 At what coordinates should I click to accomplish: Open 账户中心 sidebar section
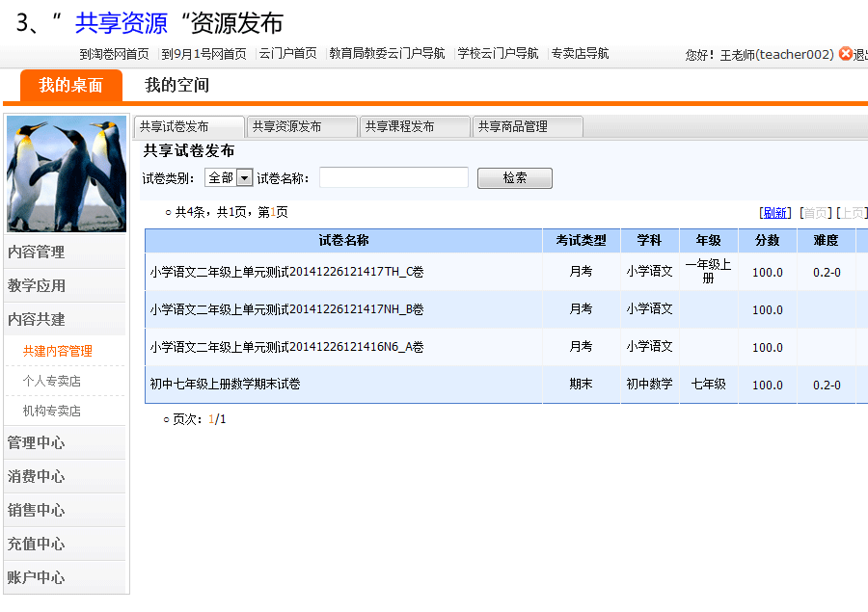point(37,578)
